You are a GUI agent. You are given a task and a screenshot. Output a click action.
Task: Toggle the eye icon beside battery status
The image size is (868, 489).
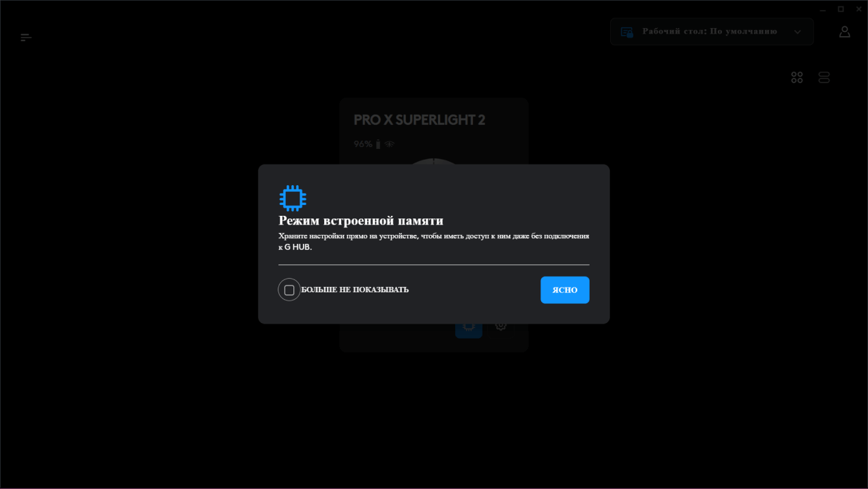click(x=389, y=144)
